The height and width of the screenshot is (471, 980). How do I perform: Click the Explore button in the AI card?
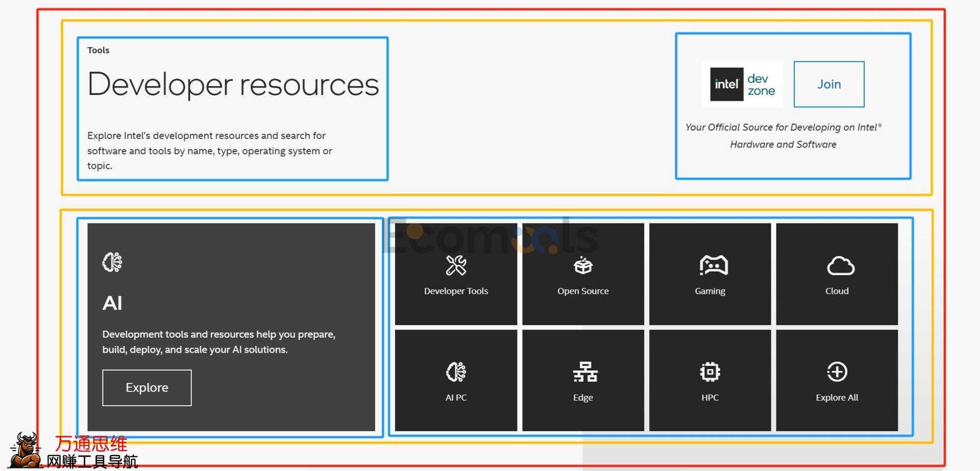click(147, 388)
